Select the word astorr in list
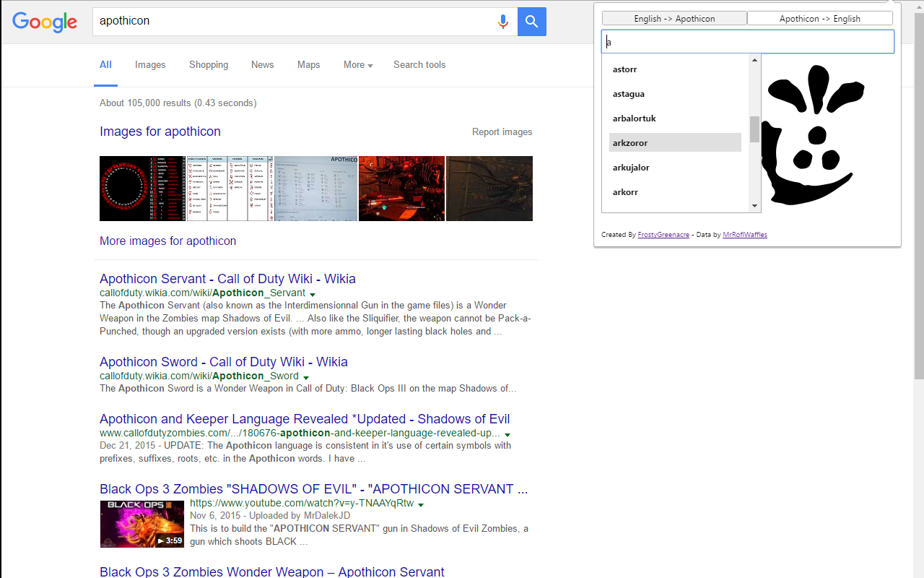This screenshot has height=578, width=924. [675, 69]
